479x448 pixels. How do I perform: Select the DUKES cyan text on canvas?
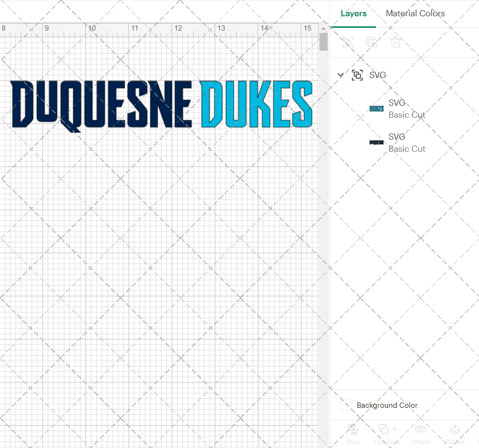pyautogui.click(x=256, y=104)
